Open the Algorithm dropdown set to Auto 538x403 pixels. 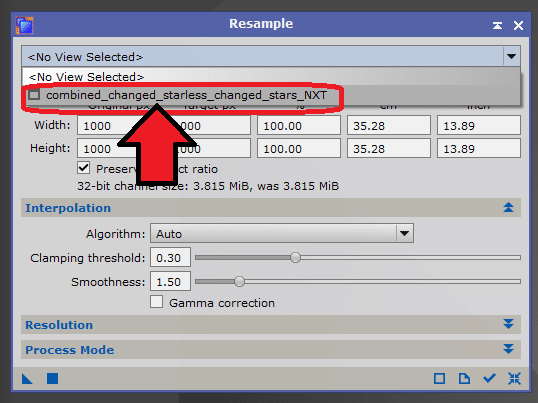(x=282, y=233)
